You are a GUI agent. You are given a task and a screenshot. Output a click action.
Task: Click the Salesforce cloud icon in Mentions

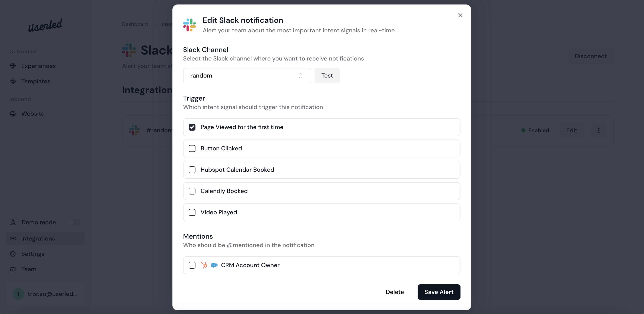[x=214, y=265]
